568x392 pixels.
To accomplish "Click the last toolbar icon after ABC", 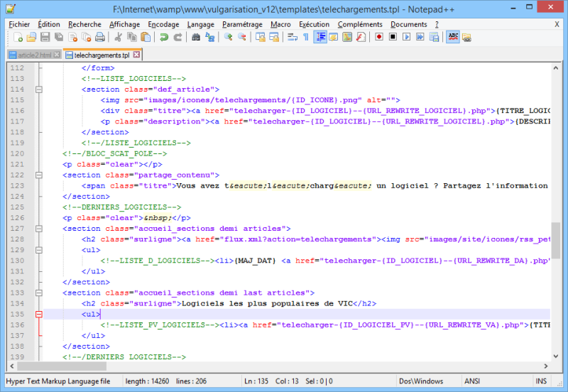I will click(466, 37).
